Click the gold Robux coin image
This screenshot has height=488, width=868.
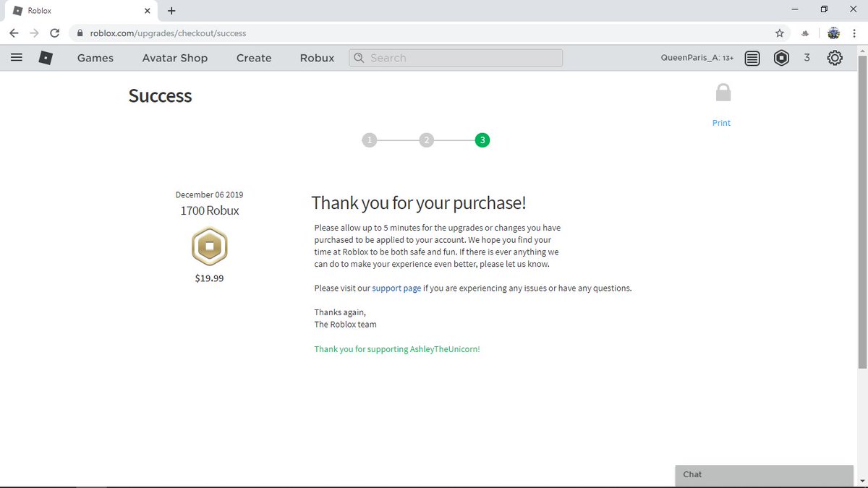pyautogui.click(x=210, y=247)
